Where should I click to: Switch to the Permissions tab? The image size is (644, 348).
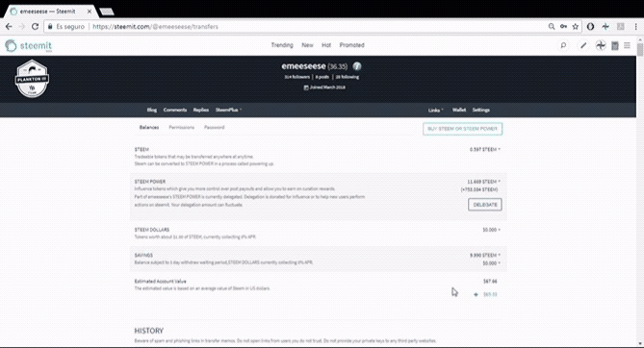pos(182,127)
